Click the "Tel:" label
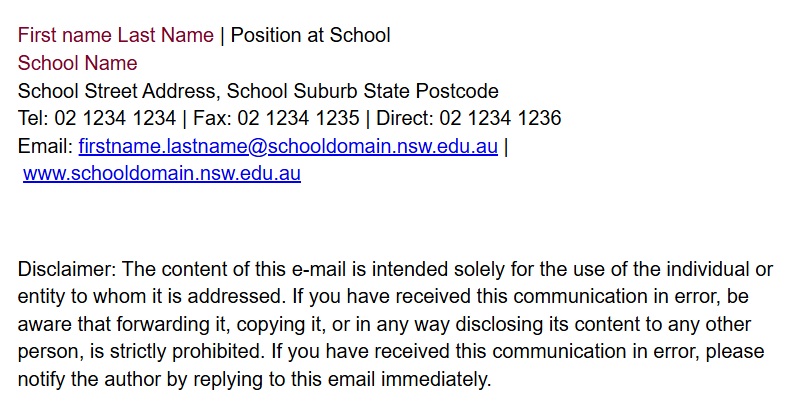Screen dimensions: 792x401 pyautogui.click(x=33, y=119)
